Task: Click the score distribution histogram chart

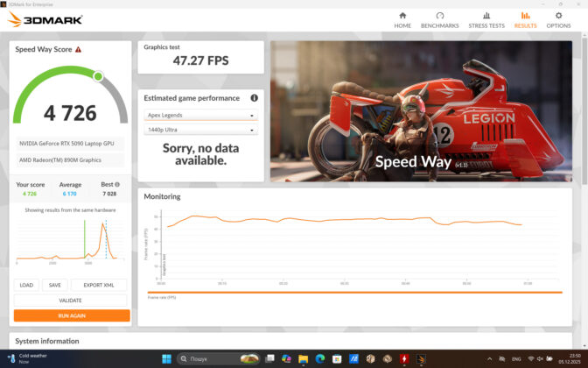Action: (x=70, y=240)
